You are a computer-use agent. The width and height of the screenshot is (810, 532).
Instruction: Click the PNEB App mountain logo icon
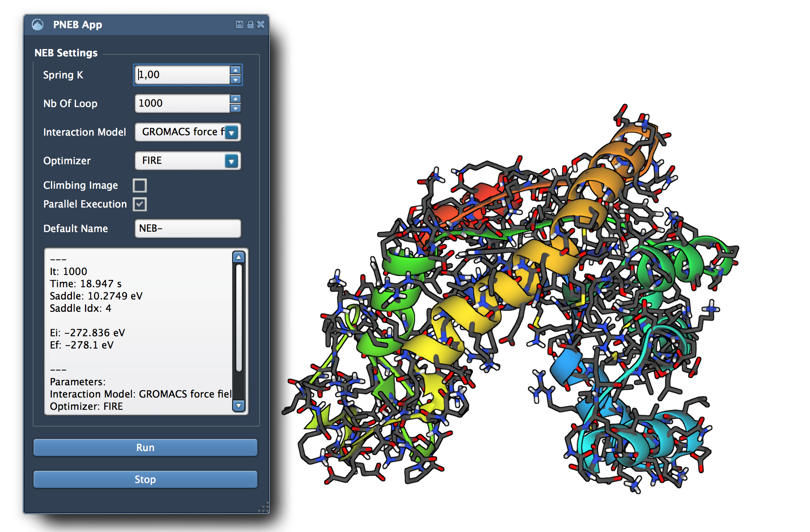38,25
